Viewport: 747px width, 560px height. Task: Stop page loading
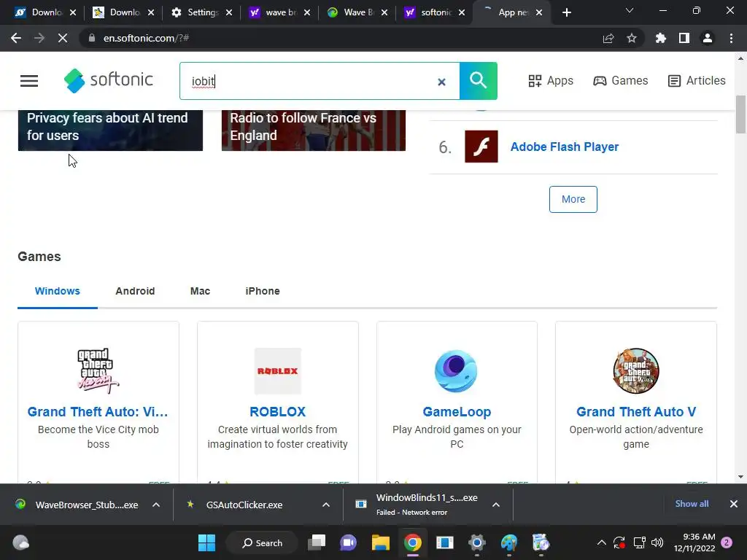click(63, 38)
